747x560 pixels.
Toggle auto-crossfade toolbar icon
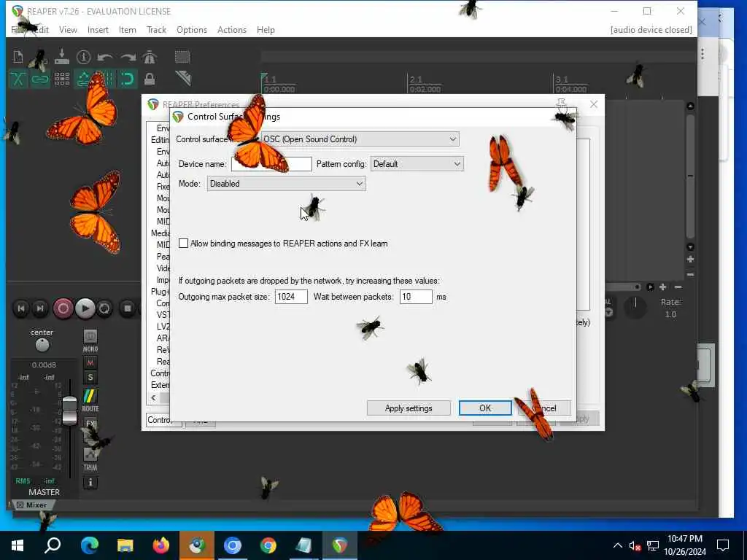[18, 79]
